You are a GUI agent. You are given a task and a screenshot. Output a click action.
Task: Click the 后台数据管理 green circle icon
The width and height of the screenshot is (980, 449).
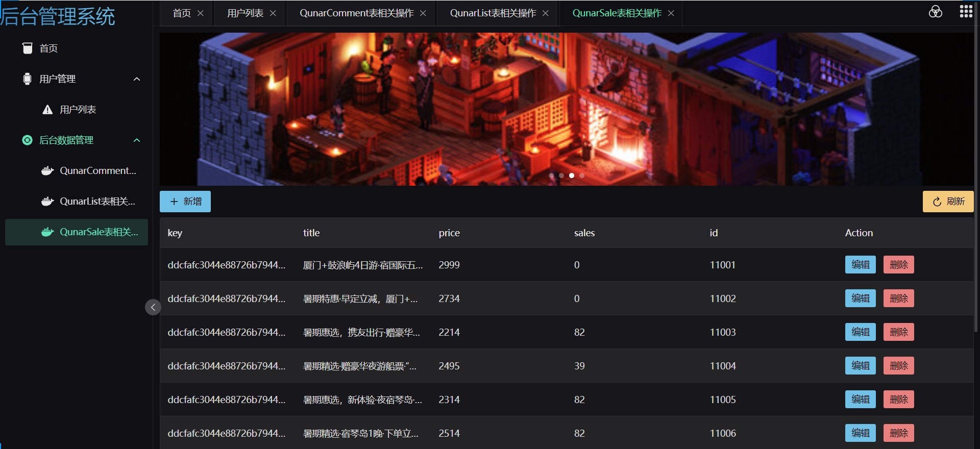pos(28,140)
